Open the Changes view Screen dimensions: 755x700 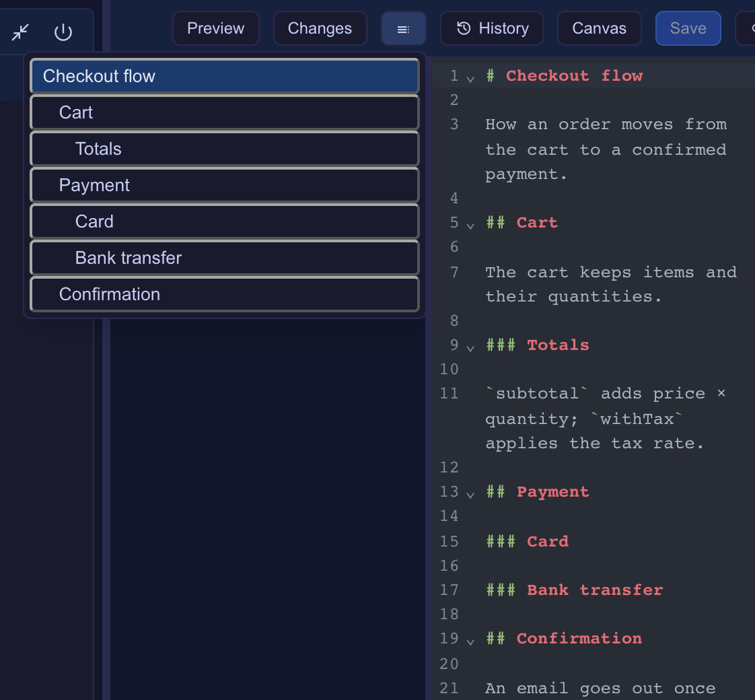320,28
